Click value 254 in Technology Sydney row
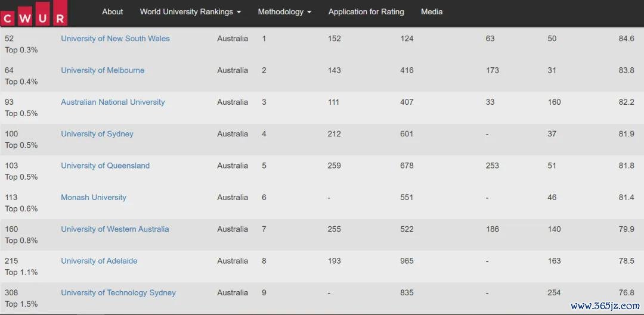 coord(554,293)
